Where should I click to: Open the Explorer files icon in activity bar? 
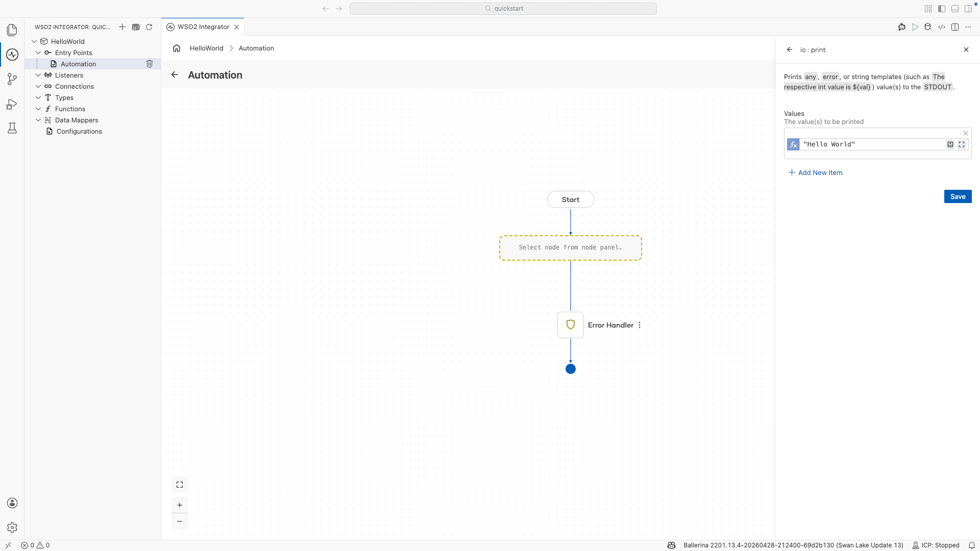pyautogui.click(x=12, y=30)
